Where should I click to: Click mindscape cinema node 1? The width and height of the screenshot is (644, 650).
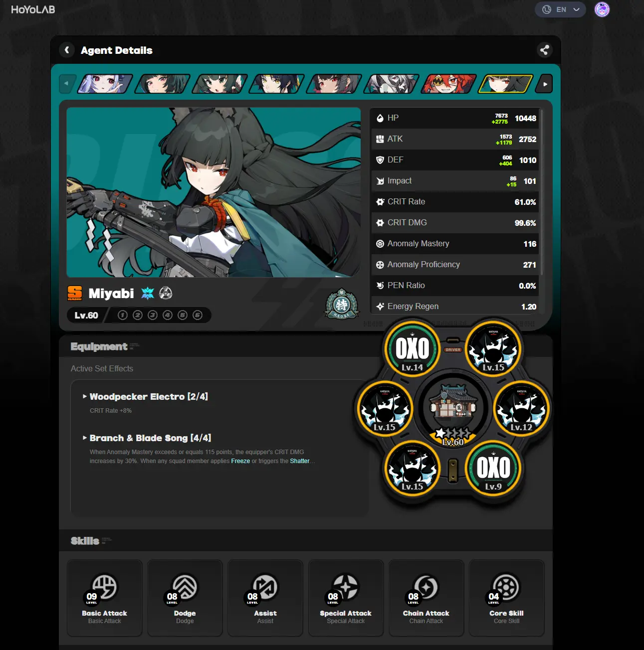point(123,315)
